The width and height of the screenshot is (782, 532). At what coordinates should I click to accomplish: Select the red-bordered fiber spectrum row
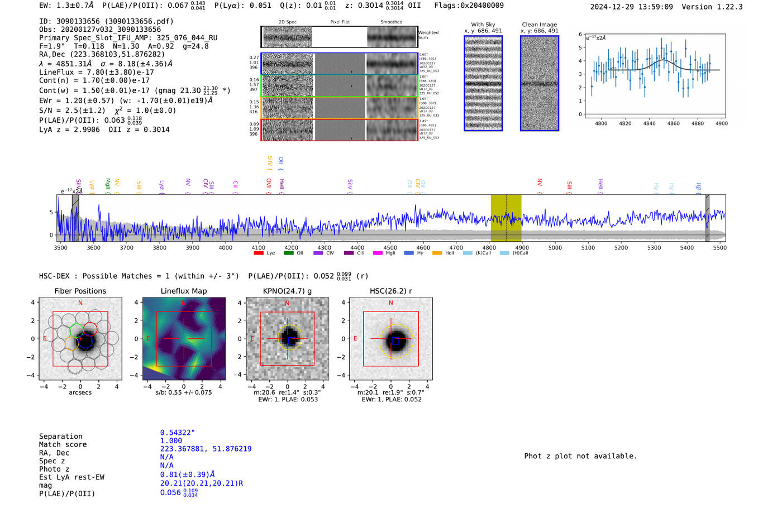(340, 130)
